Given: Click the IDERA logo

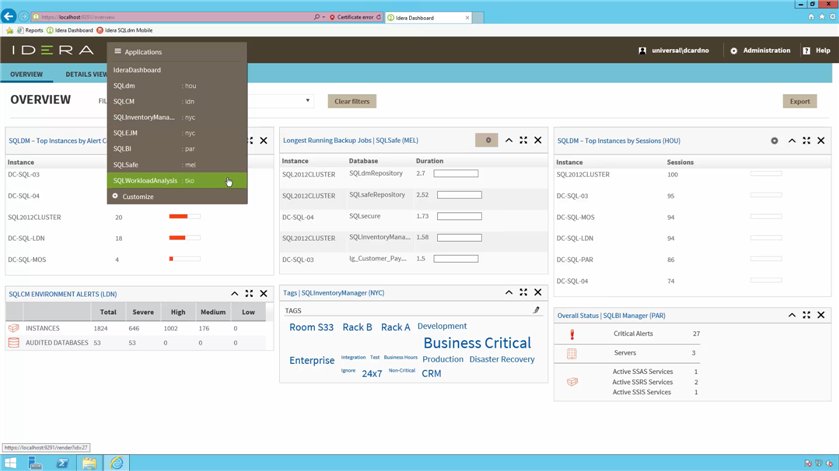Looking at the screenshot, I should (53, 50).
